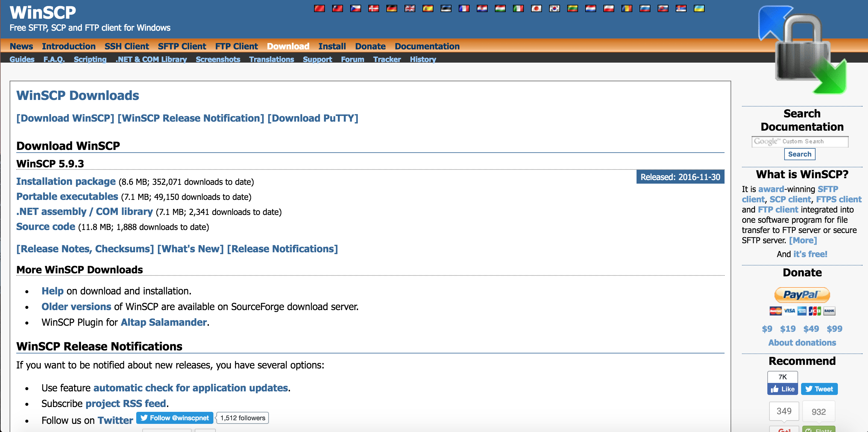Choose the Slovak flag icon
The image size is (868, 432).
coord(663,8)
